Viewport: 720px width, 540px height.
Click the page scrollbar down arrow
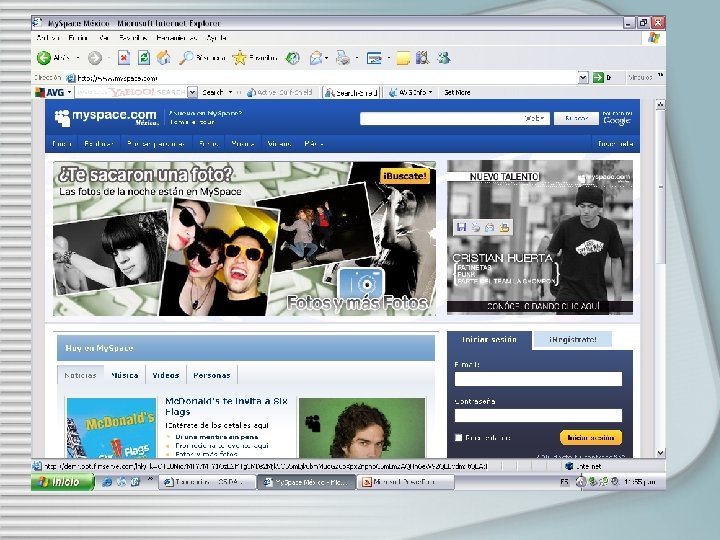(660, 452)
